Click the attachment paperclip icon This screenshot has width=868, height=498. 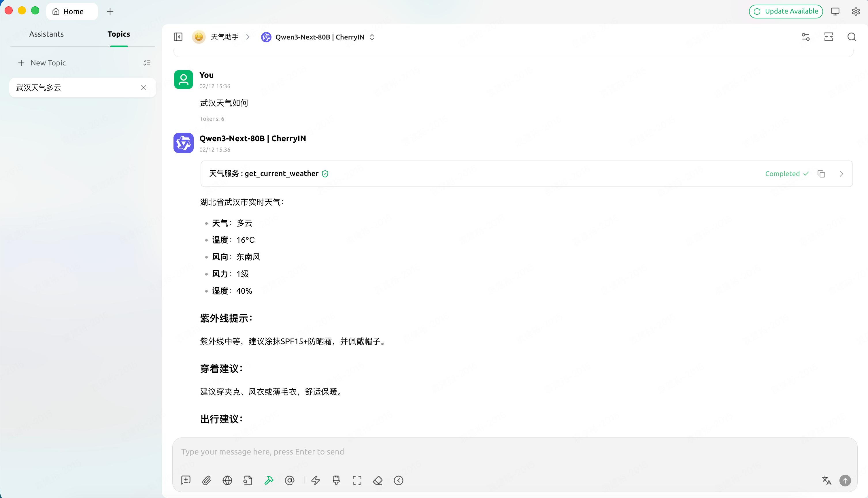tap(207, 480)
